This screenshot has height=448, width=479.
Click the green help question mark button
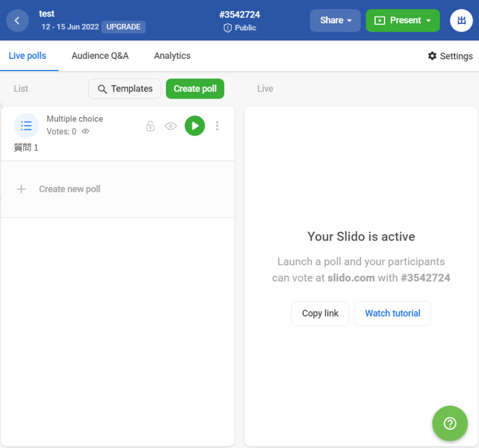(x=450, y=424)
